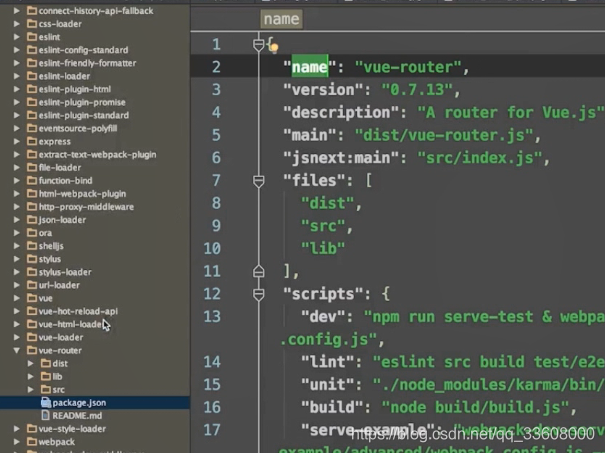Click the "description" key on line 4
605x453 pixels.
click(x=341, y=113)
